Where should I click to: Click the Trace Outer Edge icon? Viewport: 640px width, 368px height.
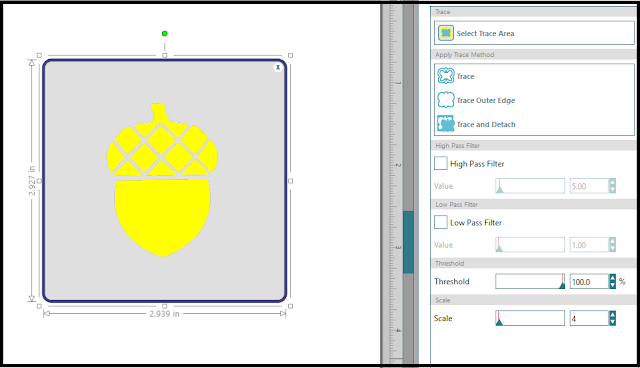pyautogui.click(x=446, y=100)
